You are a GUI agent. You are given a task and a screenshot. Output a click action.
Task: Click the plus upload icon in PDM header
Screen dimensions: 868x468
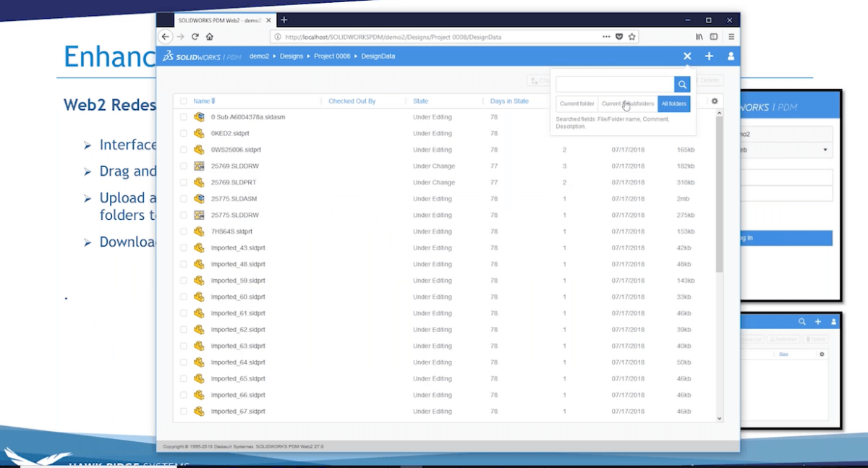tap(709, 56)
